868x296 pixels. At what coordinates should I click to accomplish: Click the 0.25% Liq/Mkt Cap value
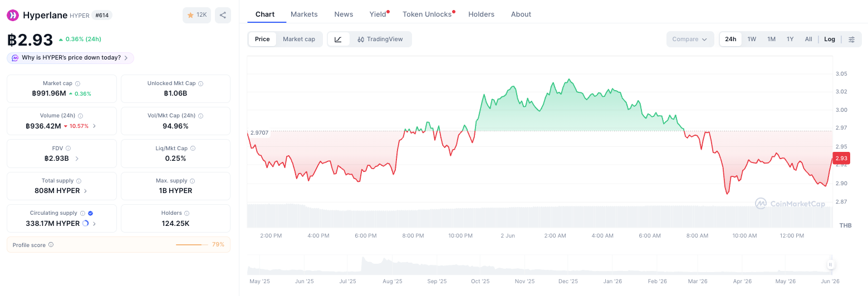tap(175, 159)
